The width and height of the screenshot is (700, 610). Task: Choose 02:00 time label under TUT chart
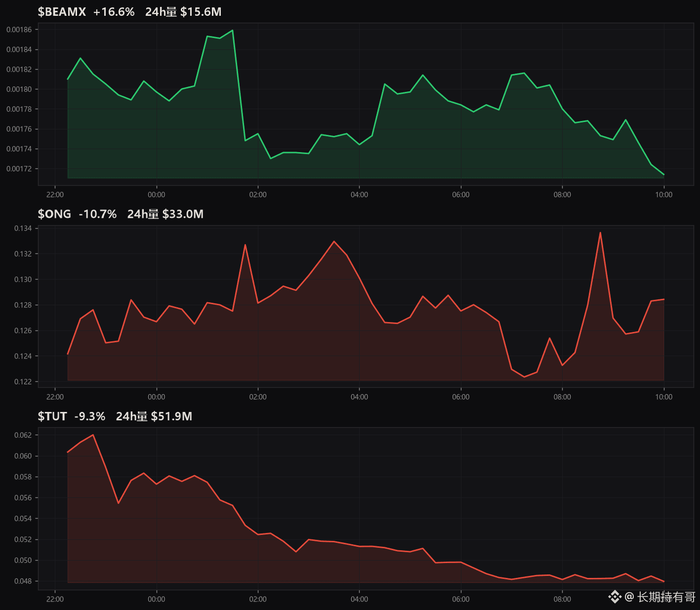tap(258, 599)
